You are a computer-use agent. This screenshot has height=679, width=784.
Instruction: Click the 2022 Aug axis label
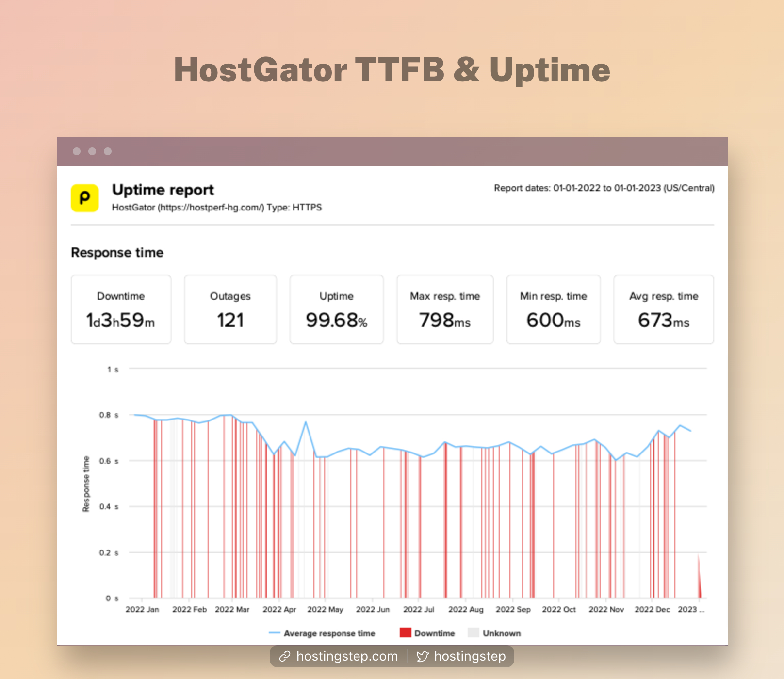coord(466,609)
